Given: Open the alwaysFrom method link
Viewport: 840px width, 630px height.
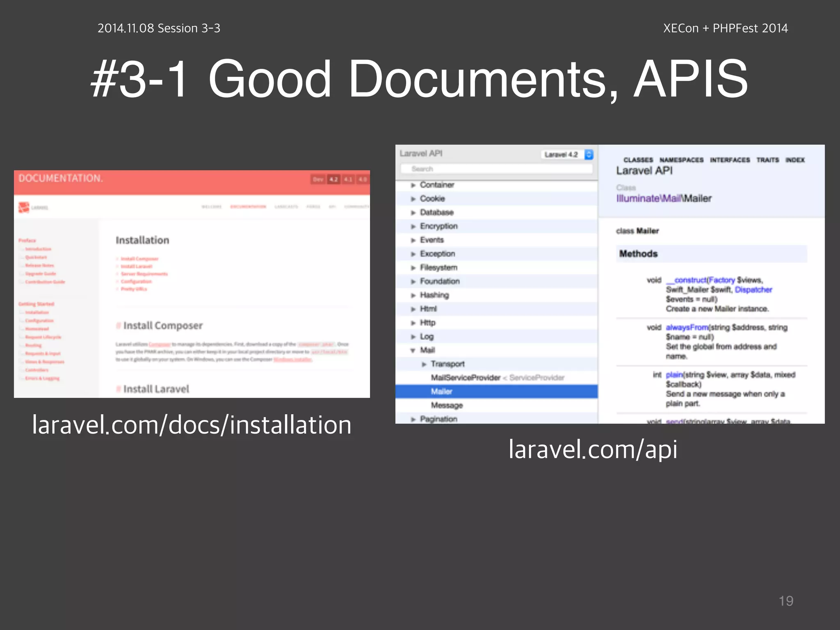Looking at the screenshot, I should coord(687,327).
